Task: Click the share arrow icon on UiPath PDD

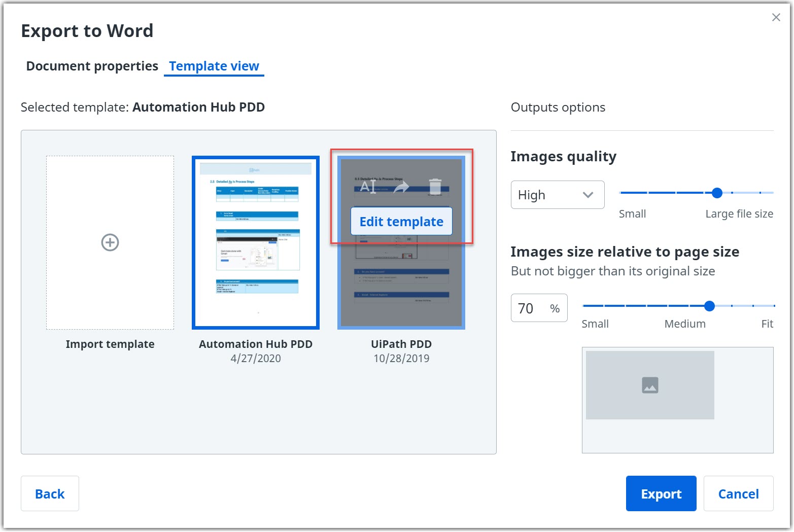Action: pyautogui.click(x=401, y=187)
